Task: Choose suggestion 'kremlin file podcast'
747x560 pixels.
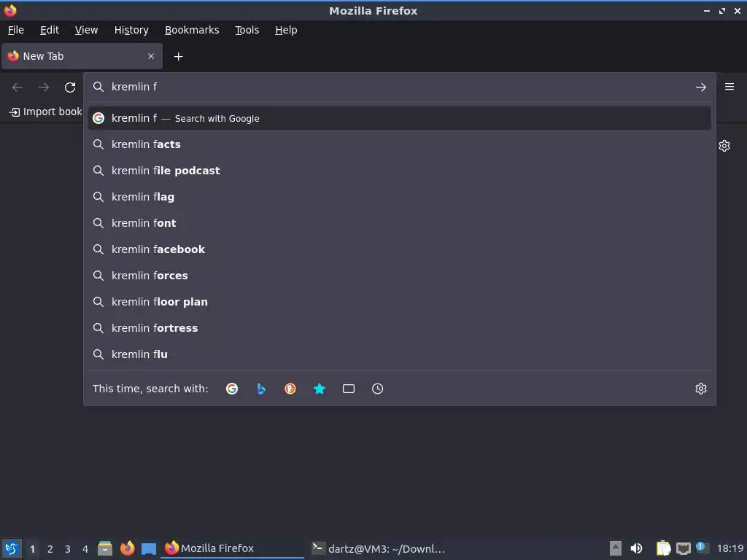Action: tap(399, 171)
